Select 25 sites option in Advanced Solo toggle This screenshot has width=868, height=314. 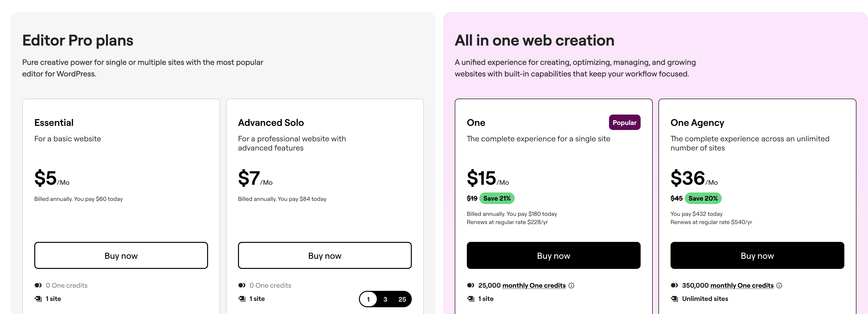[402, 299]
